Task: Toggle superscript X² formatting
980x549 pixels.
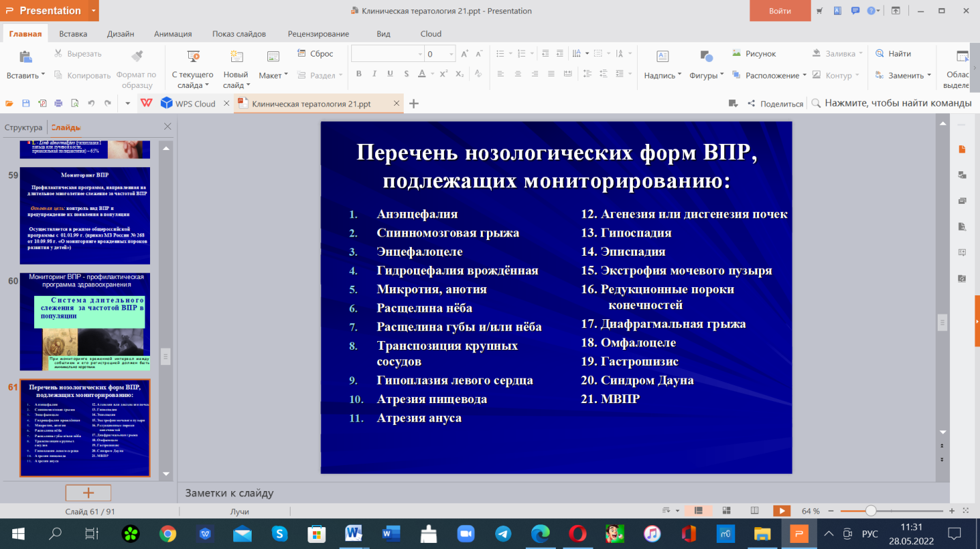Action: tap(443, 74)
